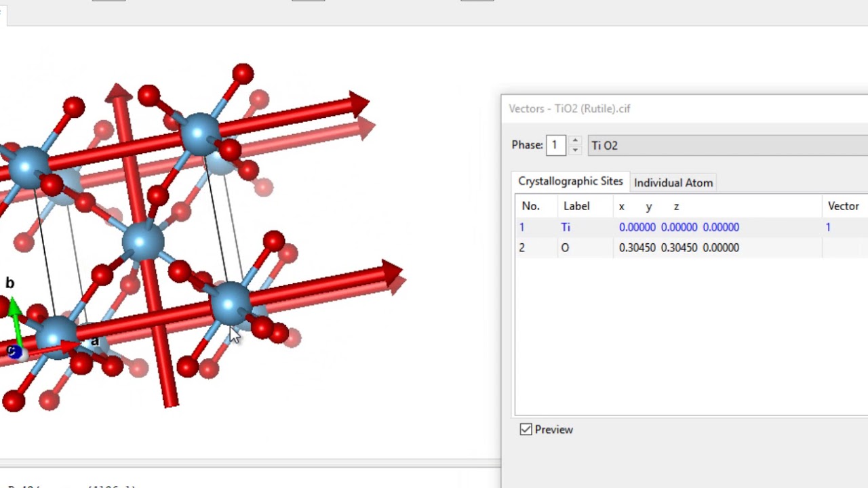Click the topmost red oxygen atom
The width and height of the screenshot is (868, 488).
pos(242,73)
